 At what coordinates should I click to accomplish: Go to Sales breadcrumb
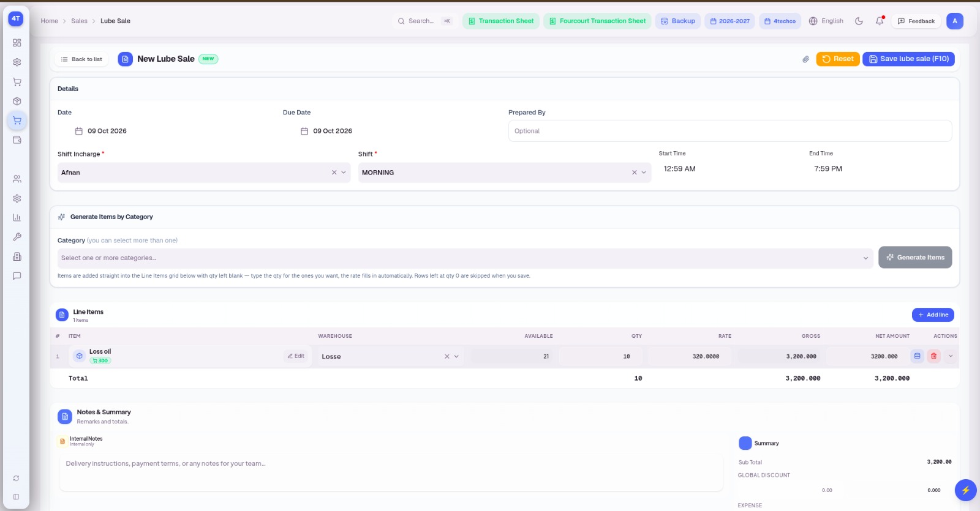[80, 21]
